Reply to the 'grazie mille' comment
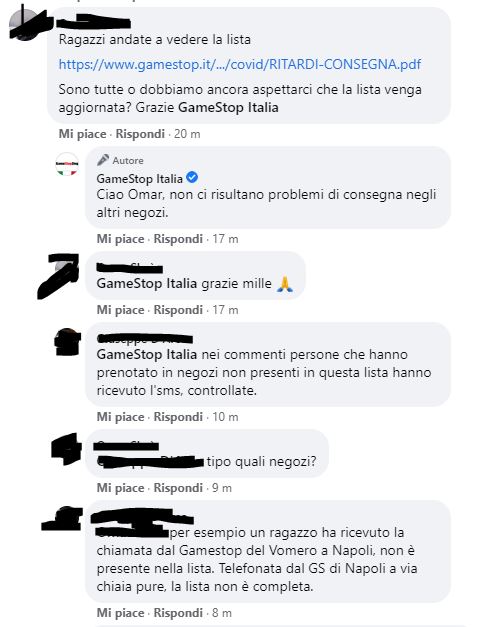This screenshot has width=483, height=627. [178, 310]
